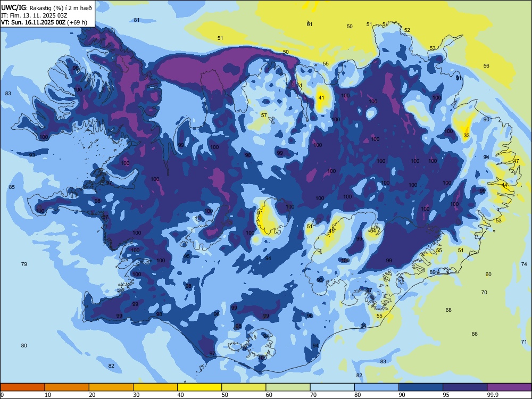The image size is (532, 399).
Task: Click the "30" legend scale label
Action: point(136,395)
